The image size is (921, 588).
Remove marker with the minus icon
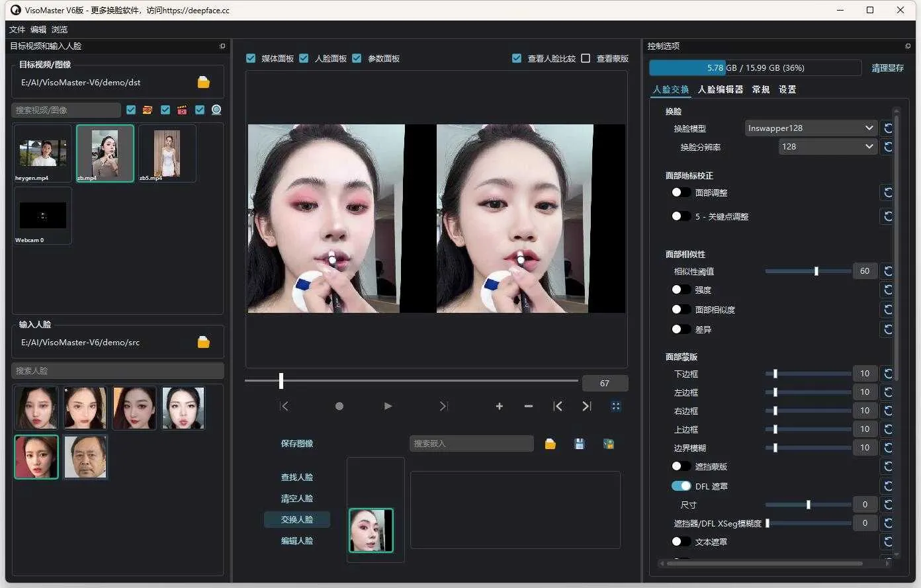[529, 406]
